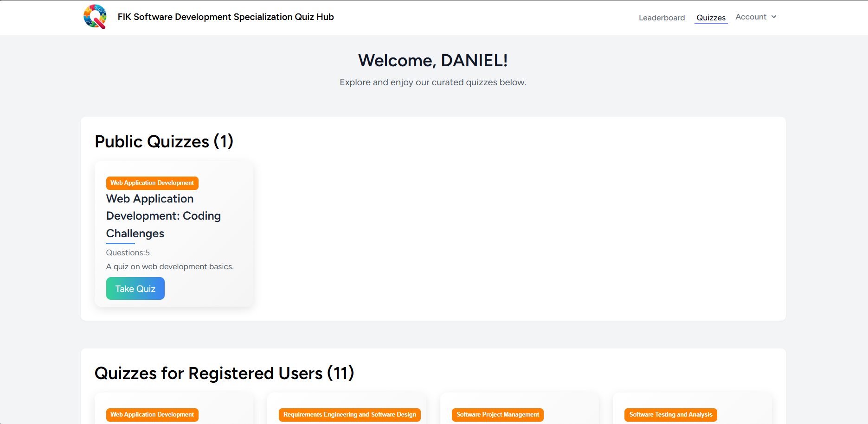Click the blue underline below Coding Challenges title
The width and height of the screenshot is (868, 424).
pos(121,243)
